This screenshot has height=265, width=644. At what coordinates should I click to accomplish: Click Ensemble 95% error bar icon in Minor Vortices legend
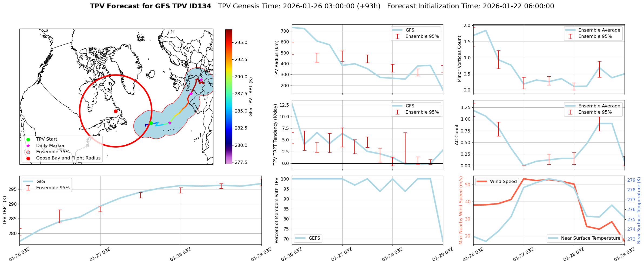tap(570, 36)
